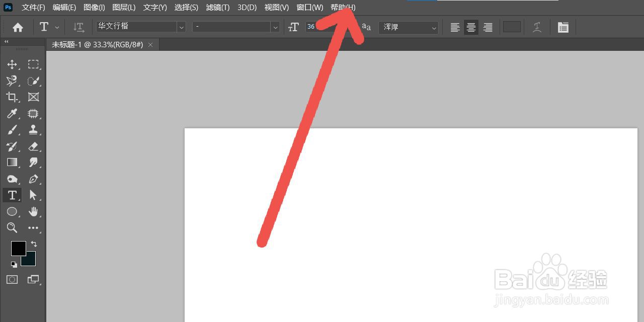
Task: Expand the Type tool preset picker arrow
Action: [57, 28]
